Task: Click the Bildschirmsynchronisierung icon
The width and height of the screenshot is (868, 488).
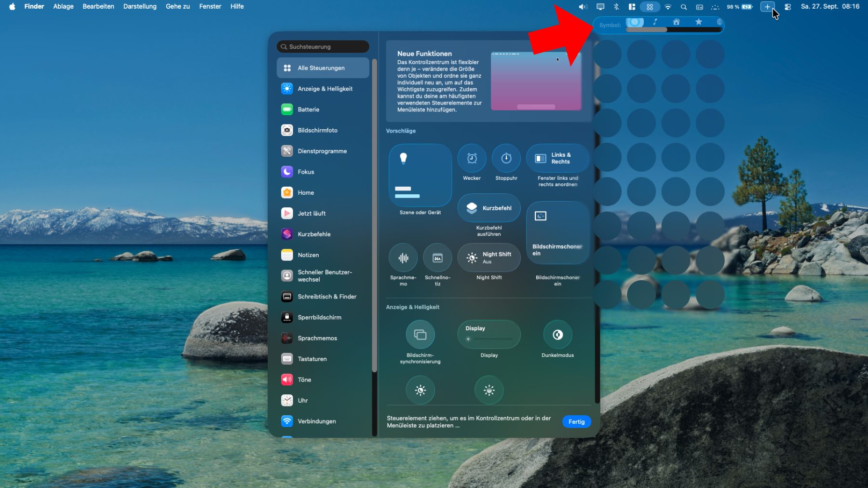Action: 420,335
